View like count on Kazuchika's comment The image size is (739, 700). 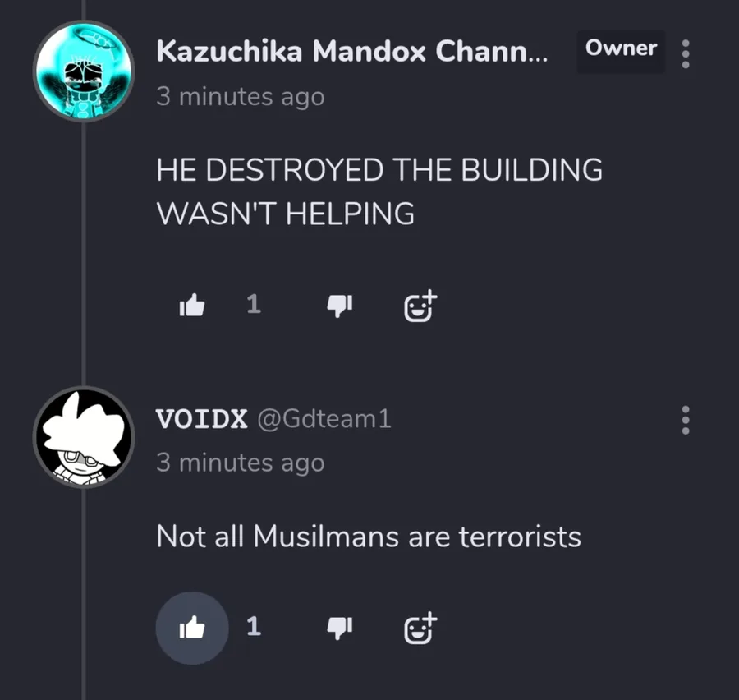[x=254, y=304]
